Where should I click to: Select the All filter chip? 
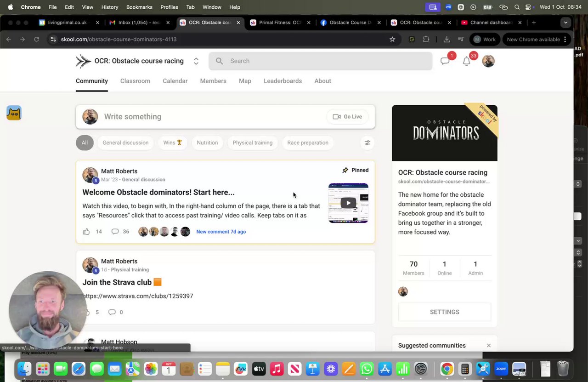pyautogui.click(x=85, y=143)
